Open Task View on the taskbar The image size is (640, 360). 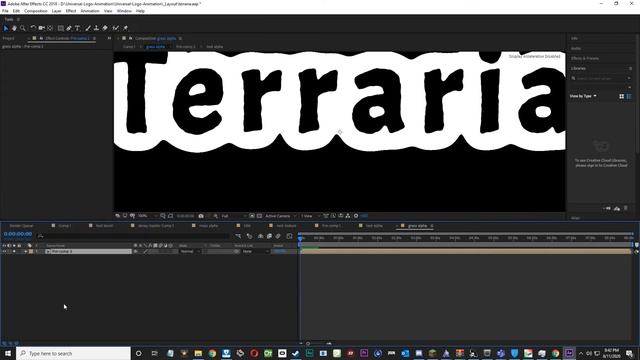click(x=154, y=353)
